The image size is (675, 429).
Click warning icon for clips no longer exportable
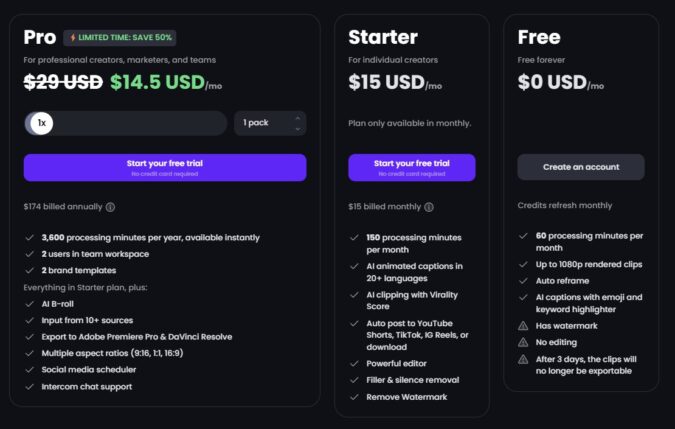click(525, 357)
